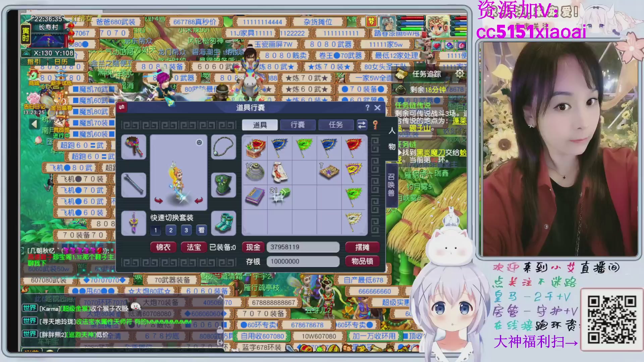Rotate character with left red arrow
Screen dimensions: 644x362
tap(159, 200)
